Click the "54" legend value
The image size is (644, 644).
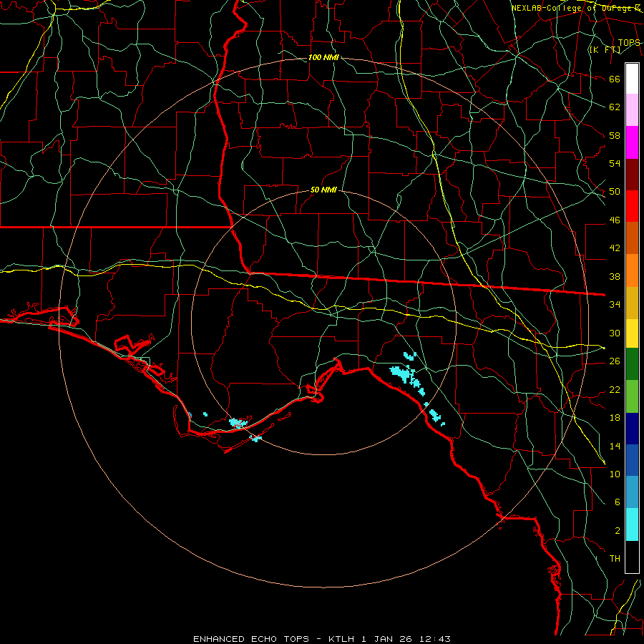pyautogui.click(x=615, y=163)
